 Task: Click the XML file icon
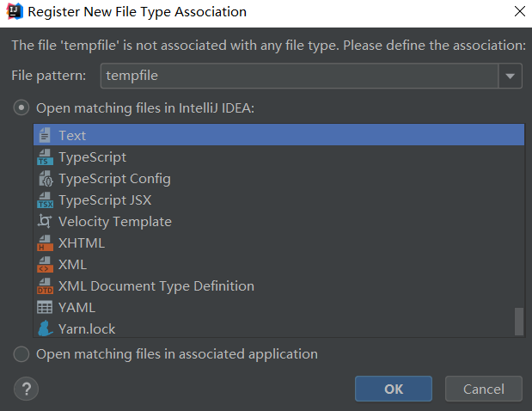pos(46,264)
